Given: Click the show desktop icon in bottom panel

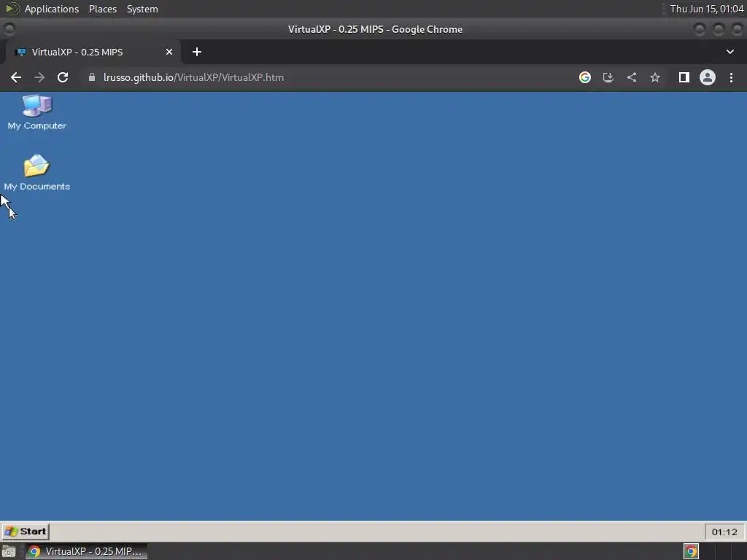Looking at the screenshot, I should (x=9, y=551).
